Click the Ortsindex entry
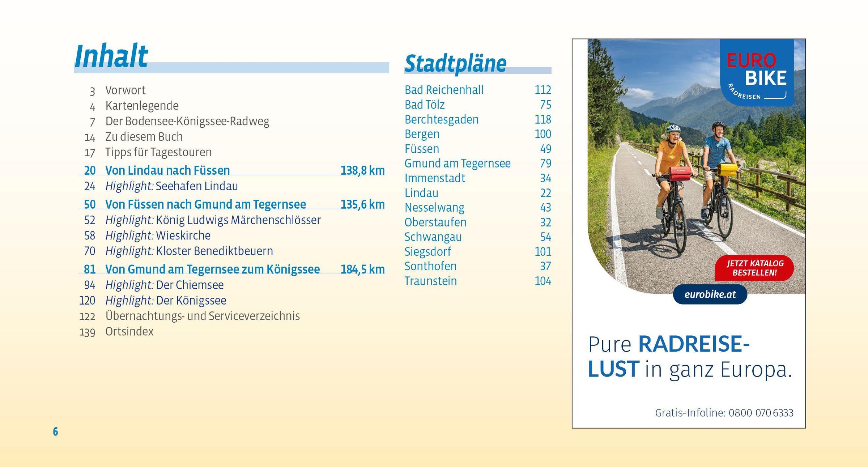 coord(129,331)
